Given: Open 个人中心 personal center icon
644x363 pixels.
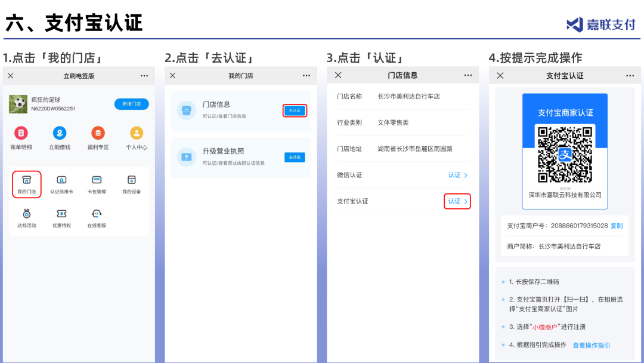Looking at the screenshot, I should click(x=137, y=133).
